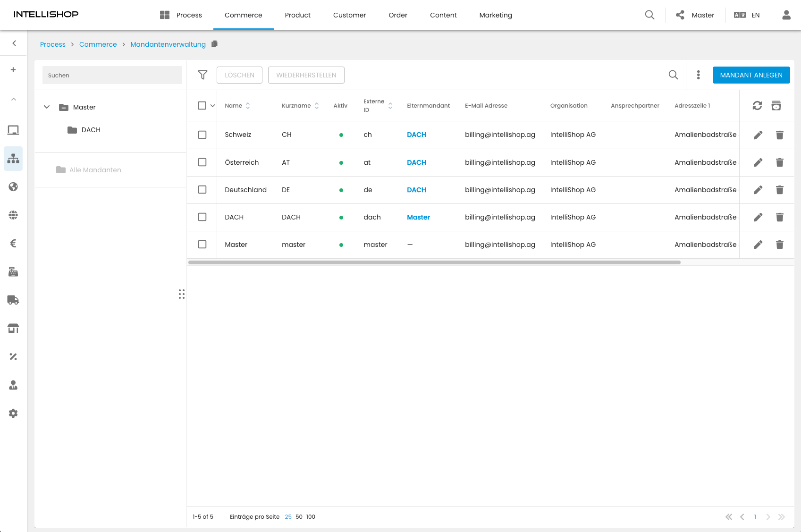Click the archive icon in table header
801x532 pixels.
[x=776, y=106]
